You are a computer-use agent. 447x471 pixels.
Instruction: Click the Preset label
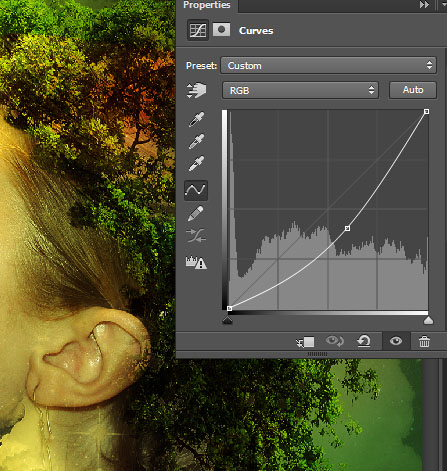coord(201,66)
